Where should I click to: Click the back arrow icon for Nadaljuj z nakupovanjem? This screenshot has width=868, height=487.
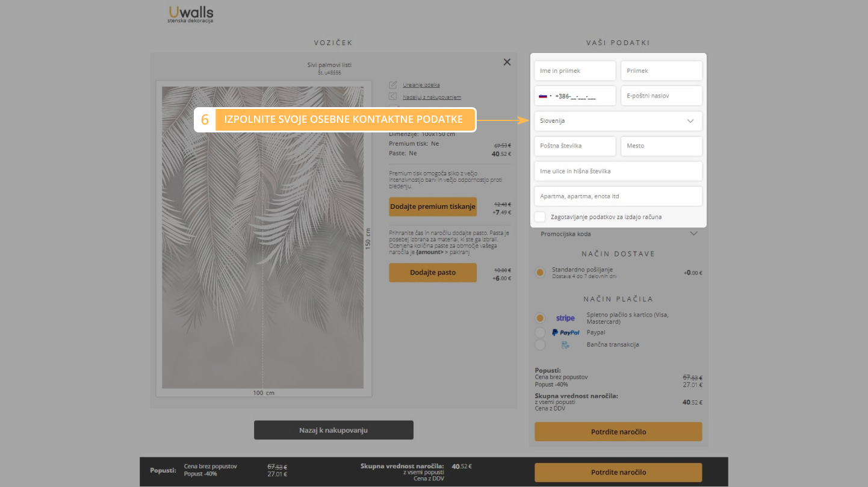tap(393, 97)
